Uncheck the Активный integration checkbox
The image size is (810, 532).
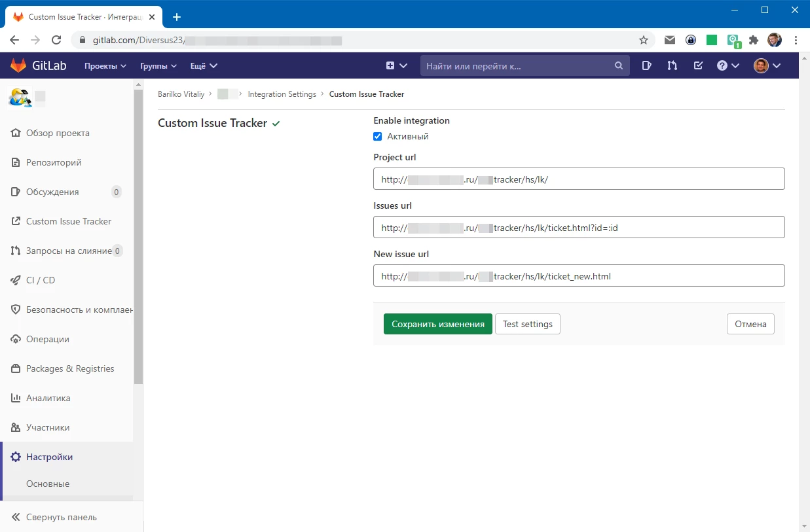tap(377, 137)
